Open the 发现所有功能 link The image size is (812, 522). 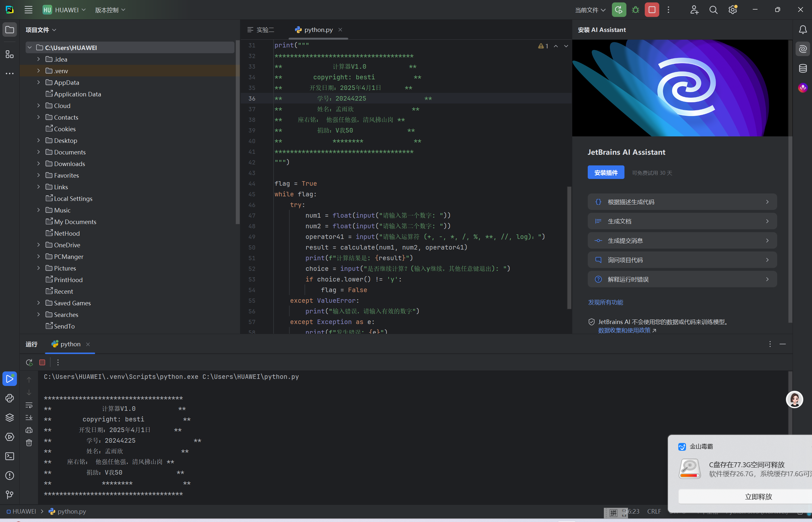605,302
